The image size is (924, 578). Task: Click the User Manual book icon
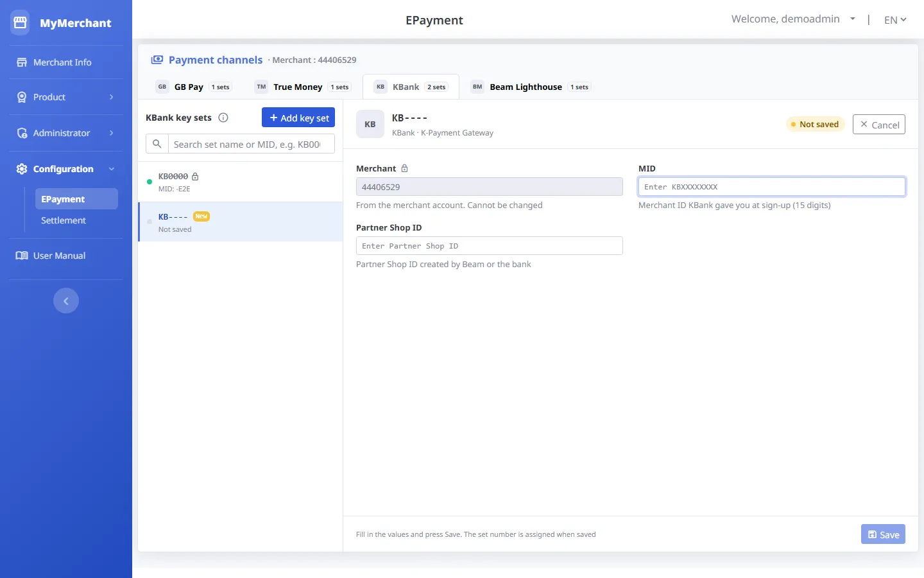pyautogui.click(x=22, y=256)
